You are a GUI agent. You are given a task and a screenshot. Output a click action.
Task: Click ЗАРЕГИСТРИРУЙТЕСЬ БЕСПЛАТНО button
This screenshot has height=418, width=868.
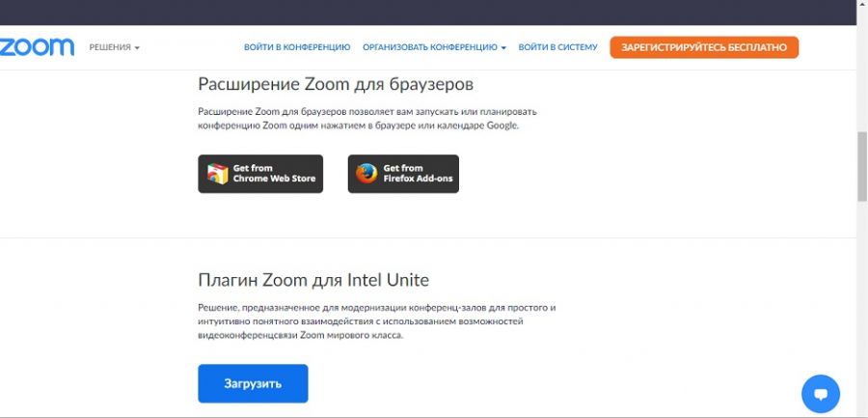tap(704, 47)
